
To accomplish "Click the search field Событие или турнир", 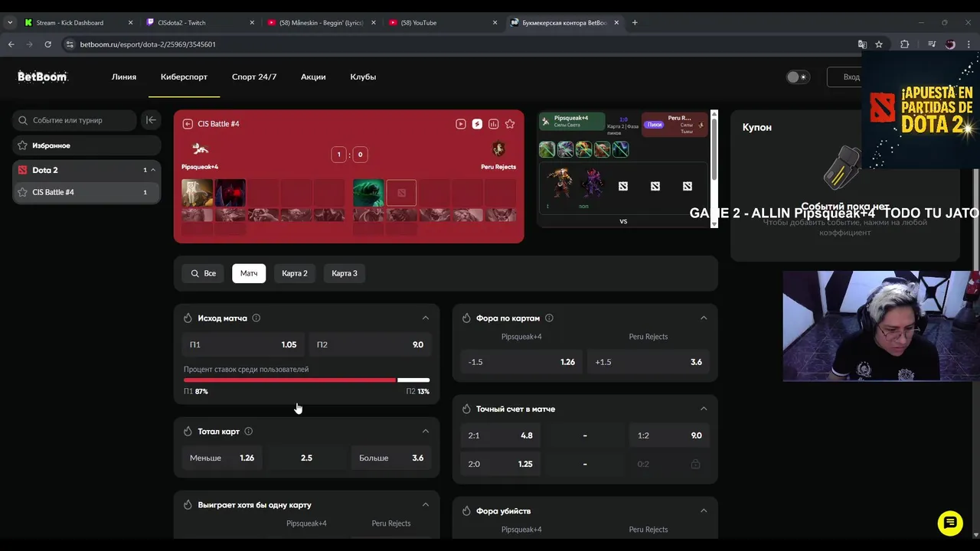I will 74,120.
